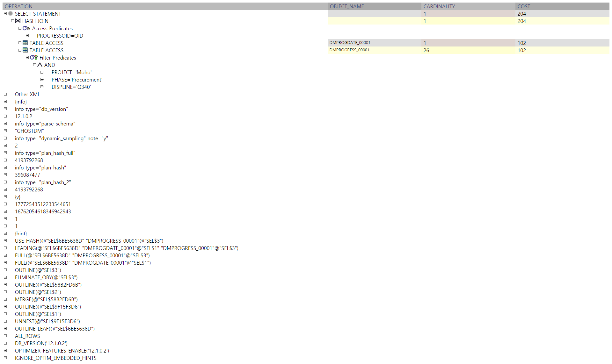Click the gray SELECT STATEMENT circle icon

[x=11, y=14]
